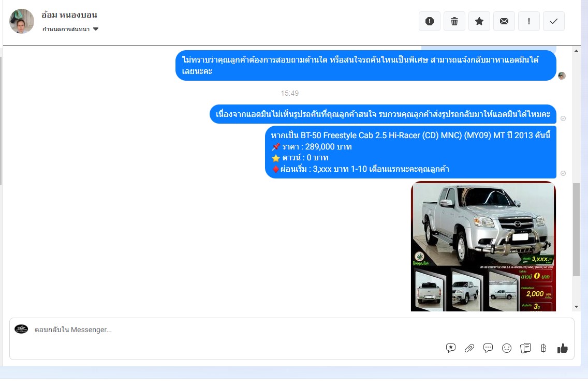
Task: Open the conversation management dropdown
Action: [x=70, y=29]
